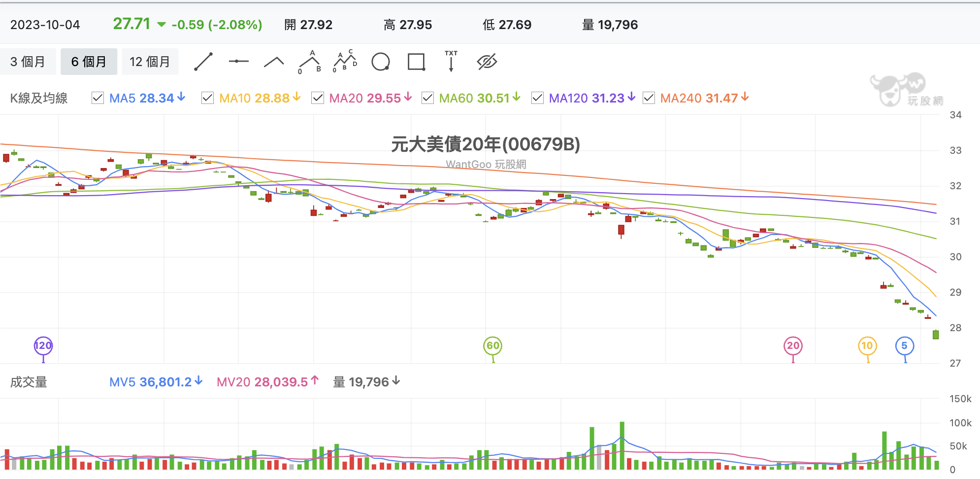980x479 pixels.
Task: Activate the TXT text annotation tool
Action: [451, 61]
